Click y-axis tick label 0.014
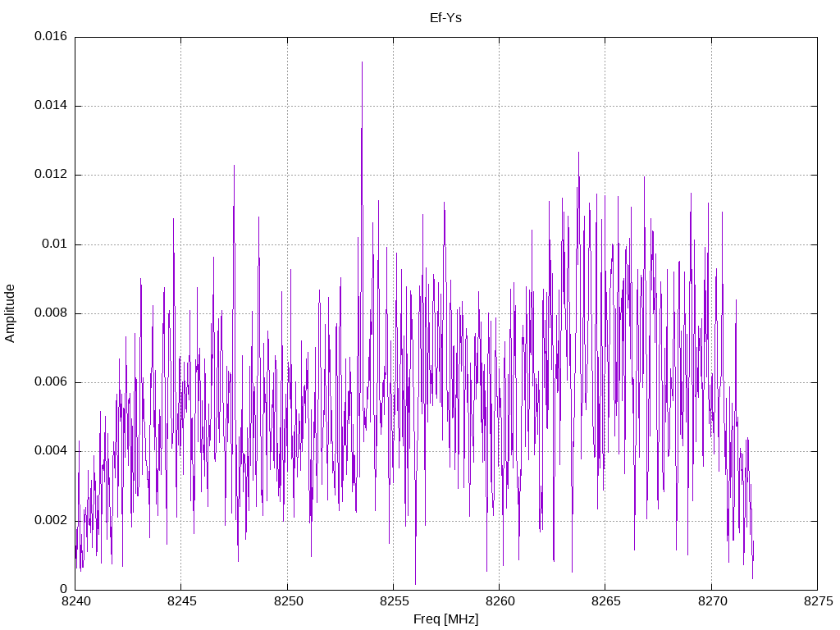The height and width of the screenshot is (630, 840). (x=51, y=106)
